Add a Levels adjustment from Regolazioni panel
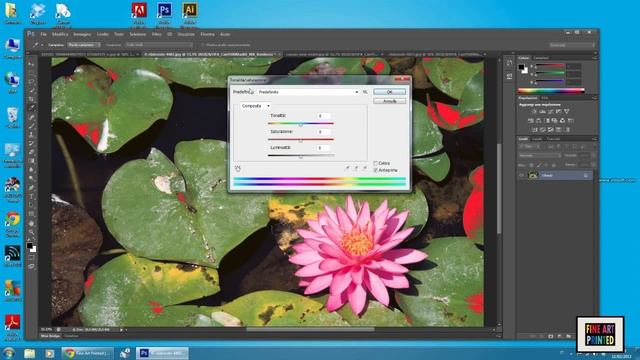Screen dimensions: 640x360 542,111
